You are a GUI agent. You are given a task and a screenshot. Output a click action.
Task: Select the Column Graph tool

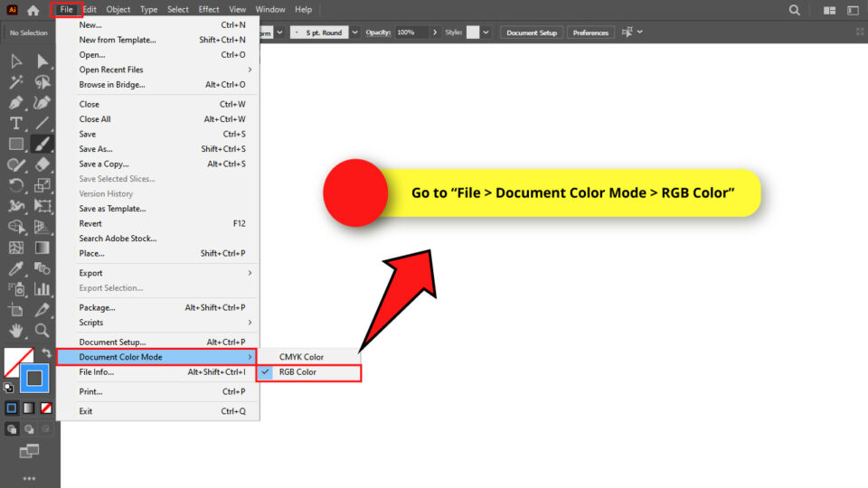42,289
